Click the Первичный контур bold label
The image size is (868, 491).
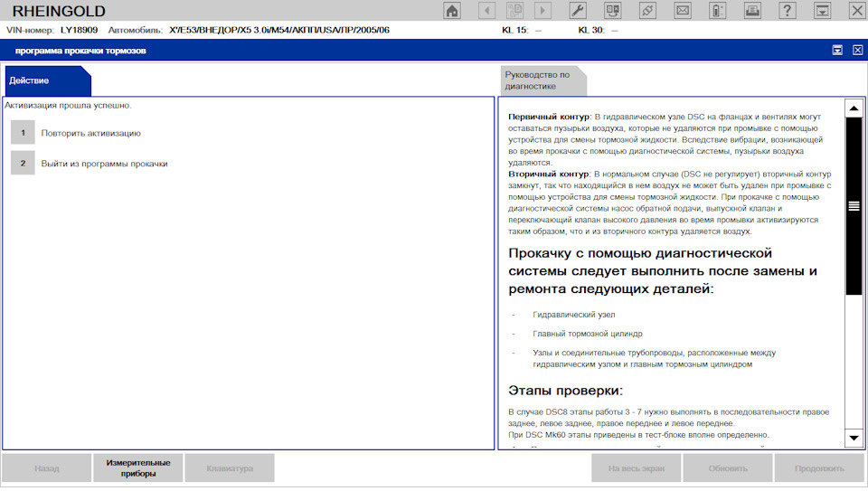pos(550,117)
